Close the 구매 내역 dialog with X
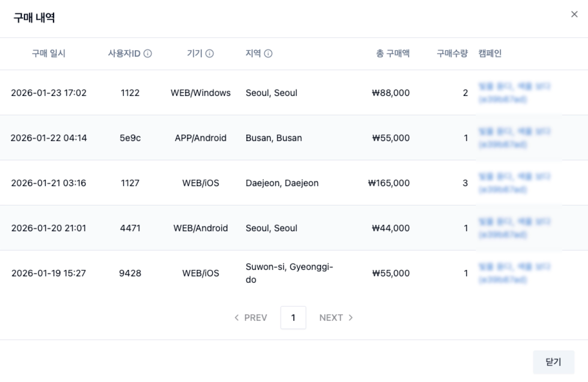588x382 pixels. 574,14
